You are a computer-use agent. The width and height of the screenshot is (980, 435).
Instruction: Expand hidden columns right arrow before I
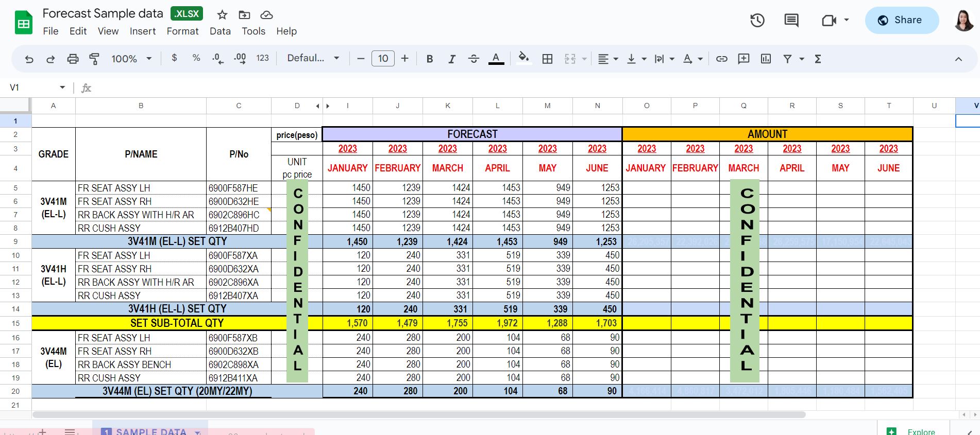coord(328,106)
